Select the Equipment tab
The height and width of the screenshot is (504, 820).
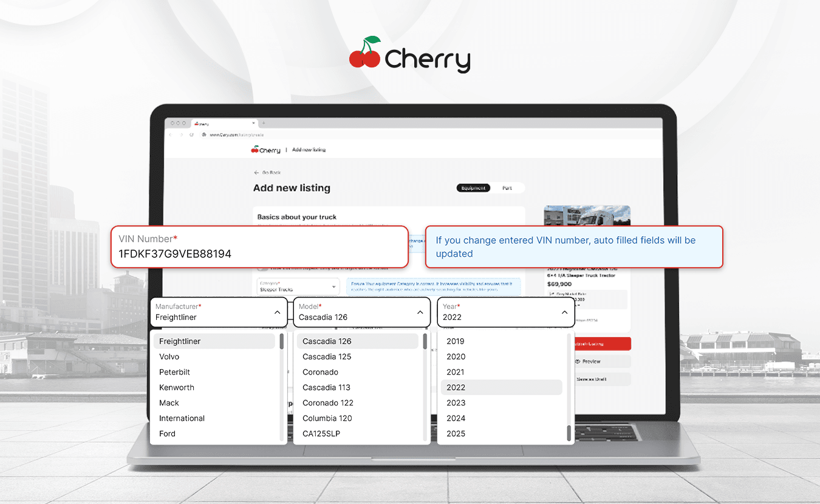(473, 188)
